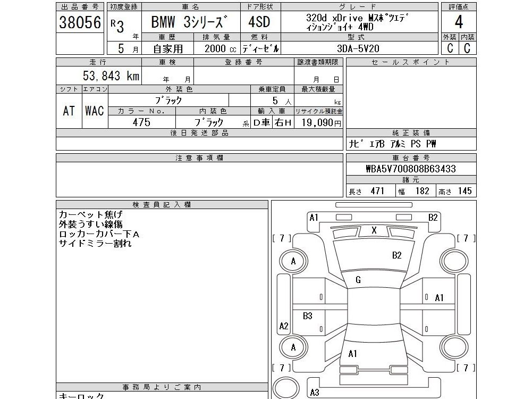Select the A1 mark on the right front door
The image size is (532, 399).
439,298
